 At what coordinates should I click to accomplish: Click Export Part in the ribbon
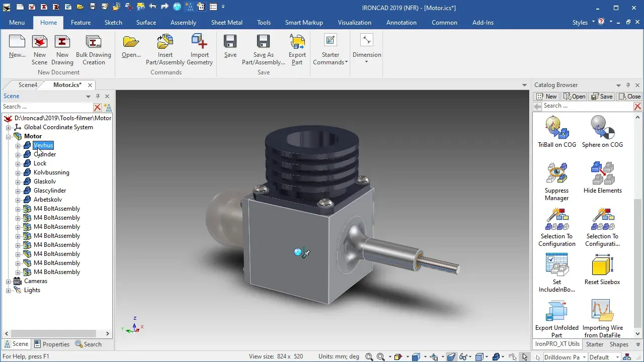tap(297, 50)
